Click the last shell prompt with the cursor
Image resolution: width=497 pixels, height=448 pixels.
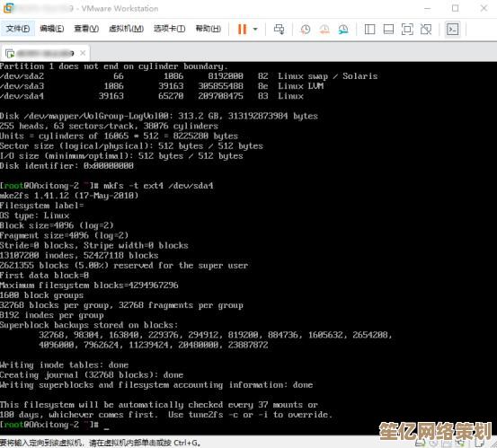55,425
